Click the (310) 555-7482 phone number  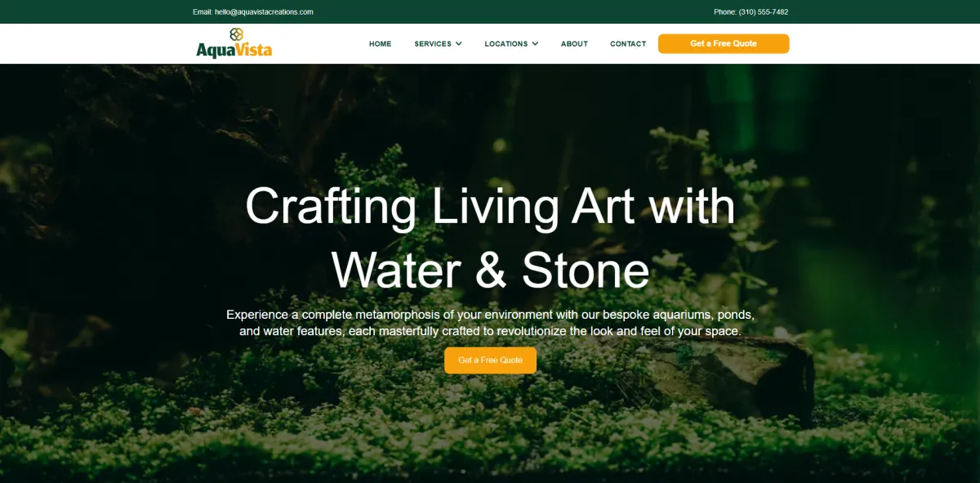point(764,12)
